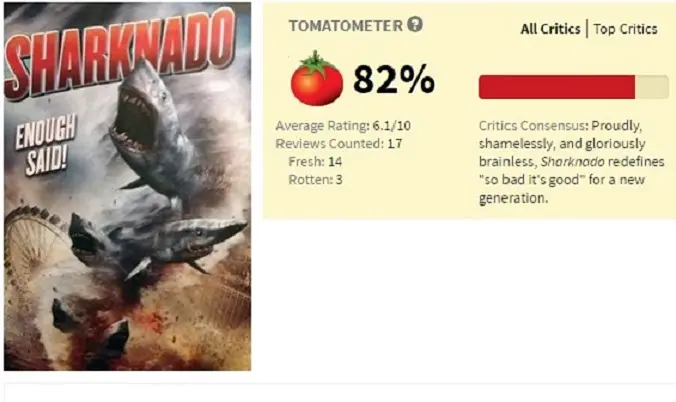Click the red fresh tomato icon
676x402 pixels.
pyautogui.click(x=316, y=80)
